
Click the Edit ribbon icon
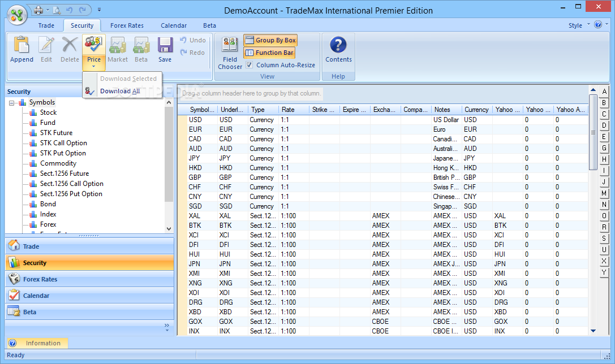tap(46, 49)
